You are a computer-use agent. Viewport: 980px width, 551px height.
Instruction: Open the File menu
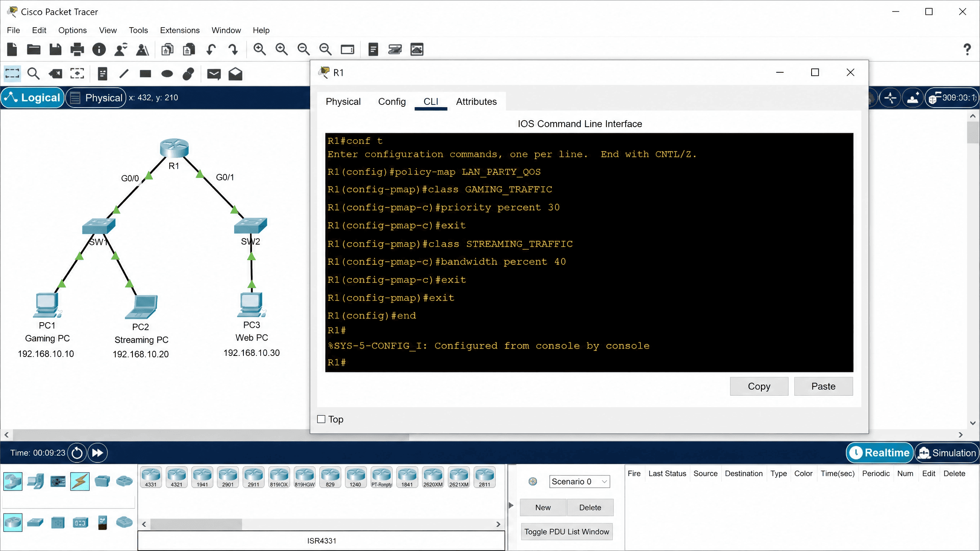tap(13, 30)
